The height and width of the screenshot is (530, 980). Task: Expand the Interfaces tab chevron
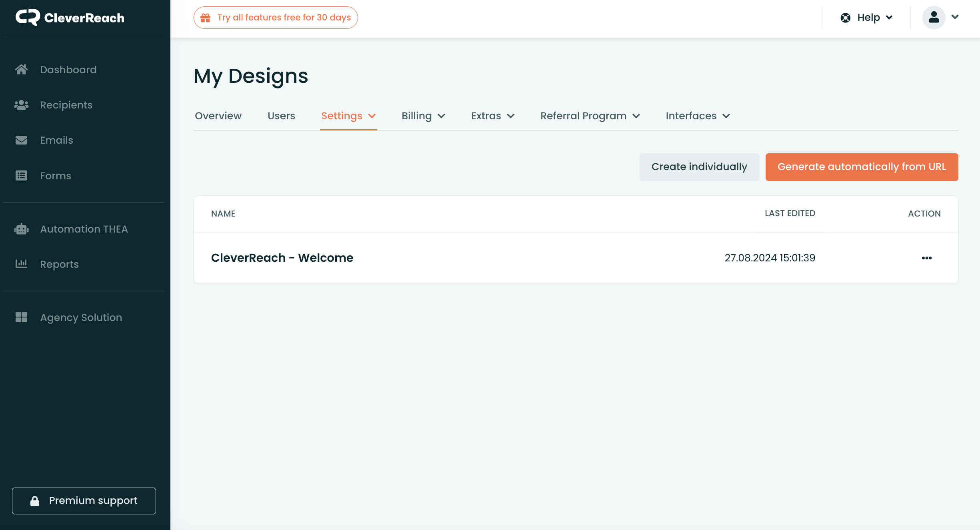[726, 116]
